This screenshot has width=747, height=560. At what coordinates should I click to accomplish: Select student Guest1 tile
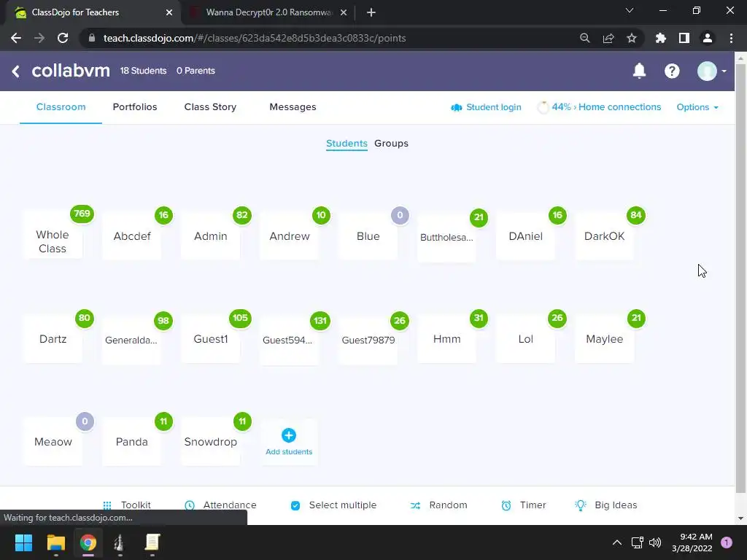coord(210,339)
